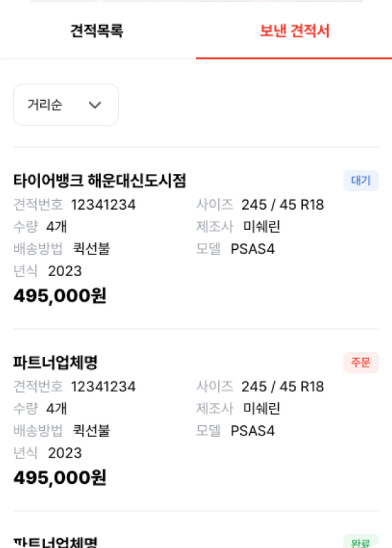This screenshot has width=392, height=548.
Task: Click second card's 수량 4개 value
Action: coord(57,409)
